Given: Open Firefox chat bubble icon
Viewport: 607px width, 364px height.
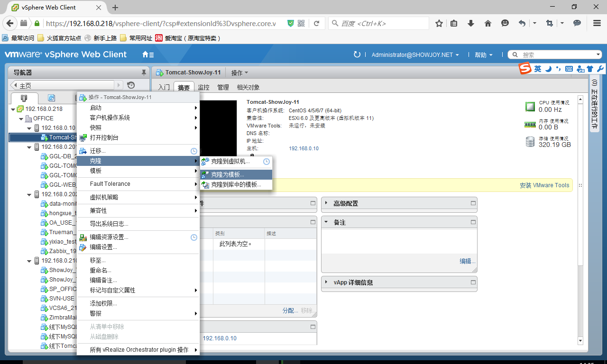Looking at the screenshot, I should coord(577,23).
